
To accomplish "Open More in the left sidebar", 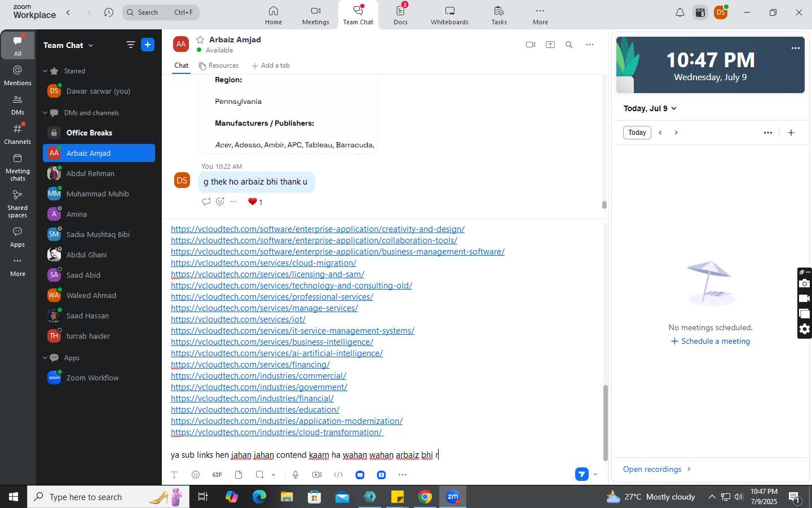I will pos(17,266).
